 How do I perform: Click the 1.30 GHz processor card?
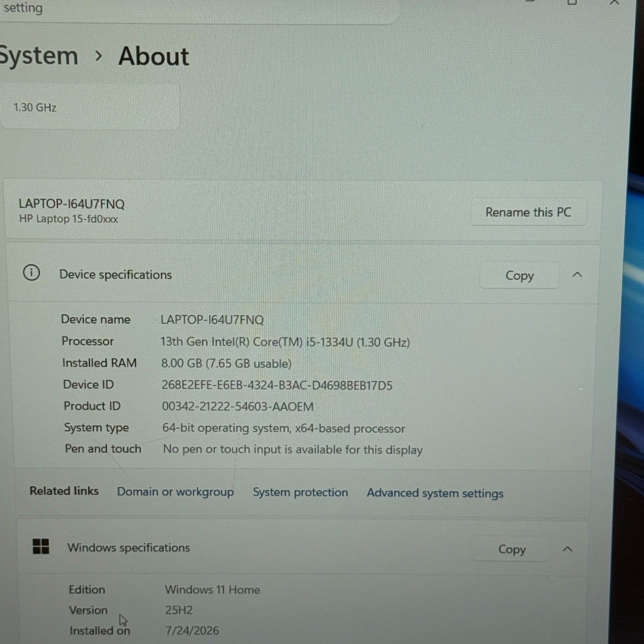[x=89, y=107]
